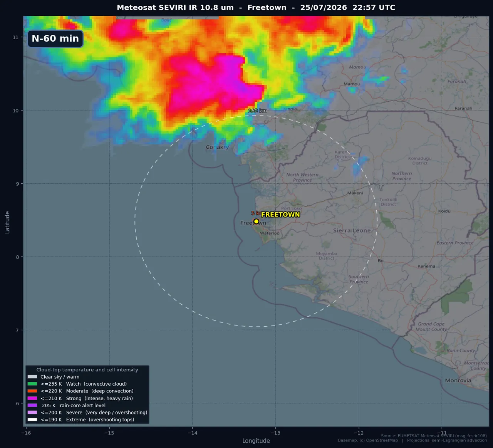
Task: Click the '160 km' range ring label
Action: (x=258, y=111)
